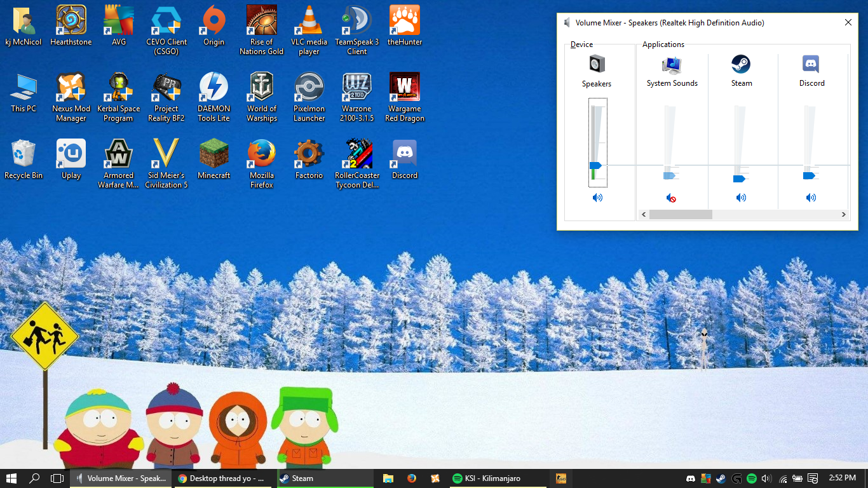Viewport: 868px width, 488px height.
Task: Adjust the Speakers volume slider
Action: 595,165
